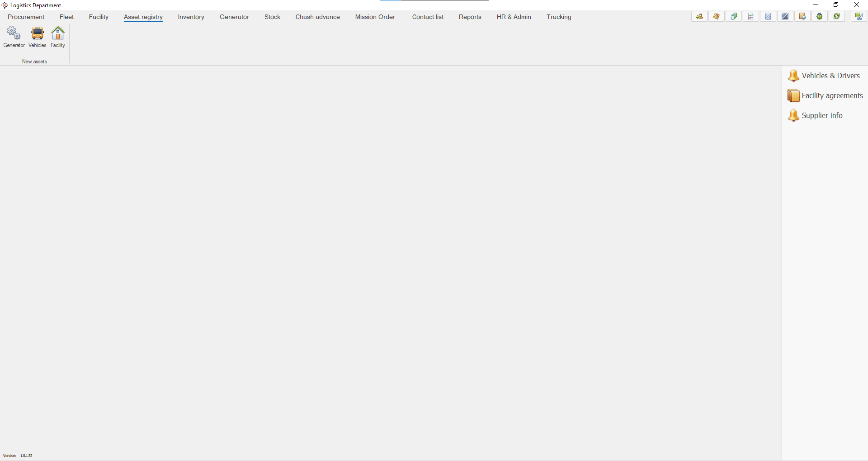The width and height of the screenshot is (868, 461).
Task: Open the Procurement menu tab
Action: click(26, 17)
